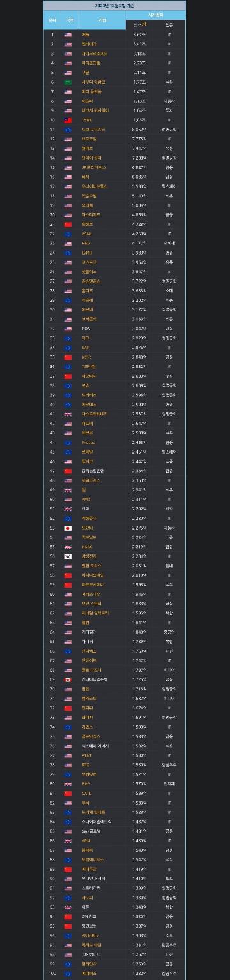The width and height of the screenshot is (230, 980).
Task: Click the US flag in the rank 1 row
Action: click(x=67, y=34)
